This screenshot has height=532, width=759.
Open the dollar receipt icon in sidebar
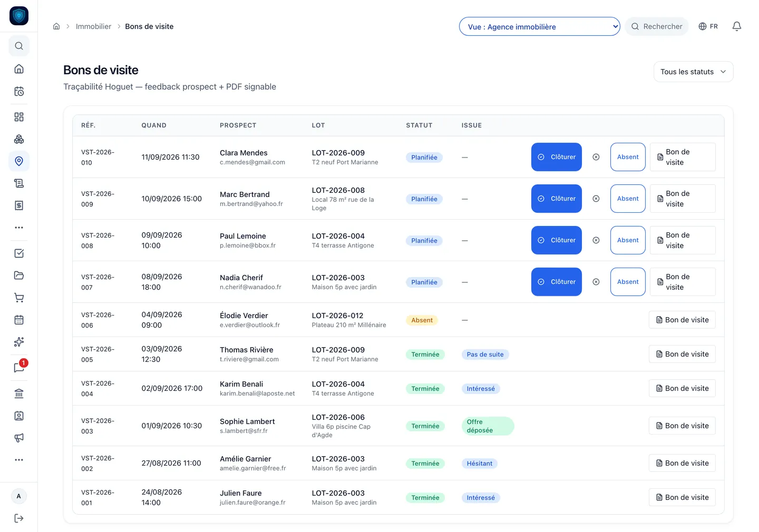point(19,205)
